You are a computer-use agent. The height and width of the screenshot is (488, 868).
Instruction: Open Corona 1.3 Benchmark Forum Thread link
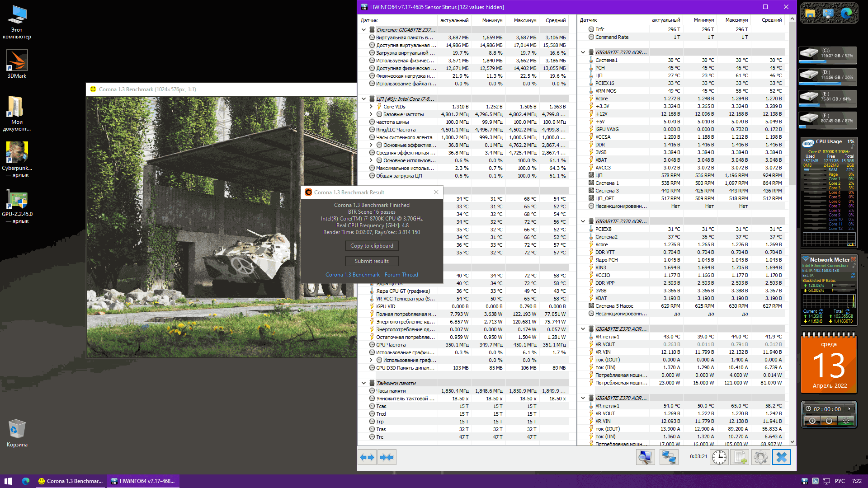[372, 275]
